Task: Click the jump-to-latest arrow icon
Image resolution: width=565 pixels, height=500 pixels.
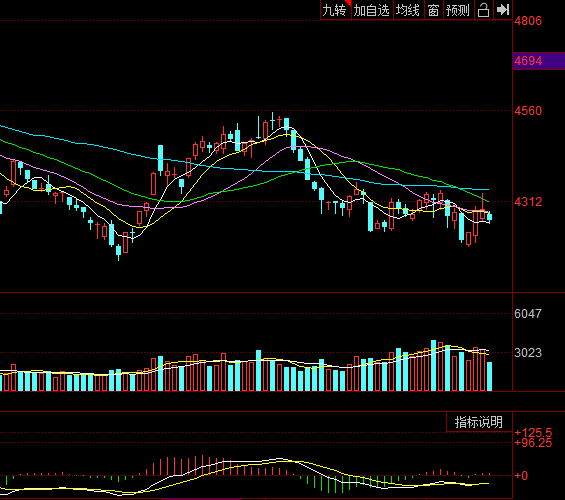Action: click(503, 10)
